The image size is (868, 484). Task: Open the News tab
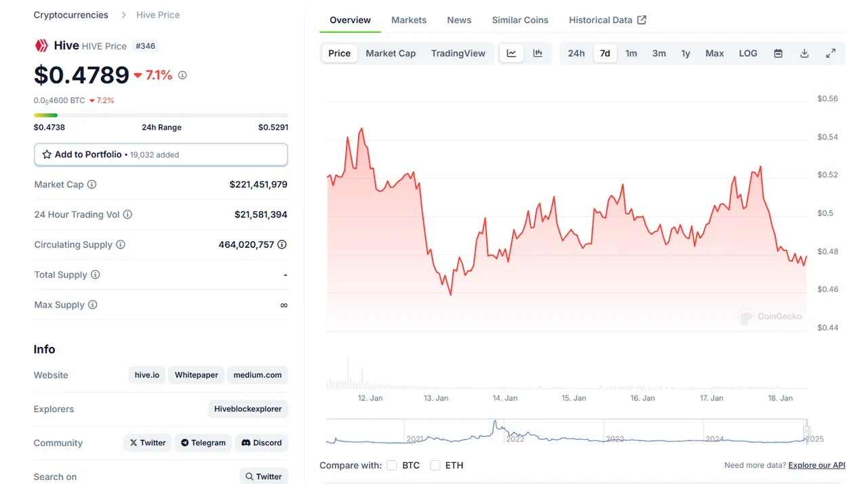coord(459,20)
